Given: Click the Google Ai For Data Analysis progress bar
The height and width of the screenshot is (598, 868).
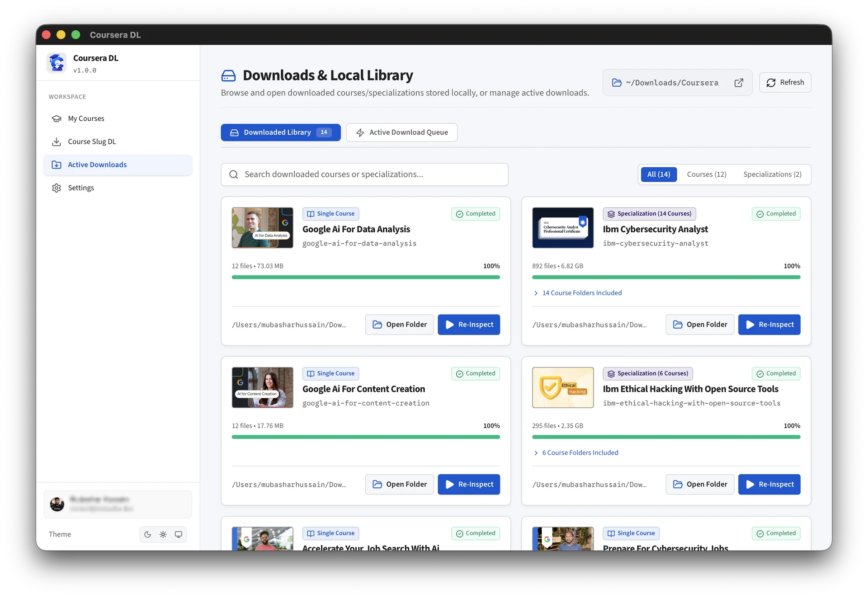Looking at the screenshot, I should pyautogui.click(x=366, y=277).
